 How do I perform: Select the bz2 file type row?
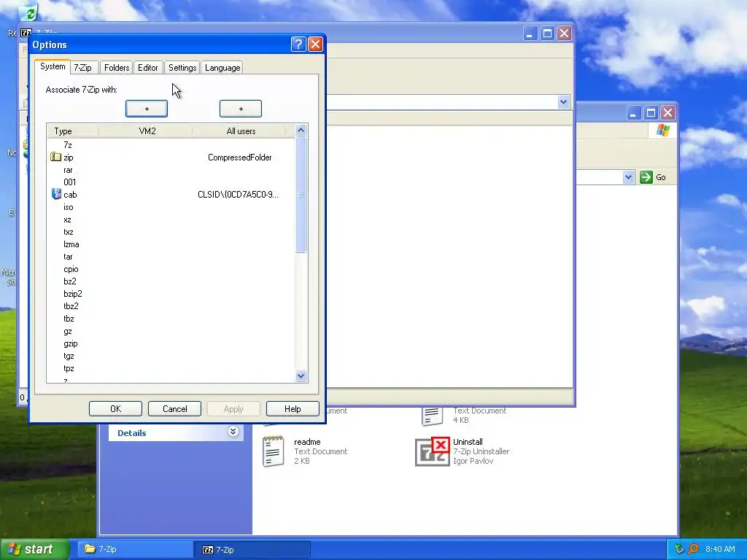tap(171, 281)
